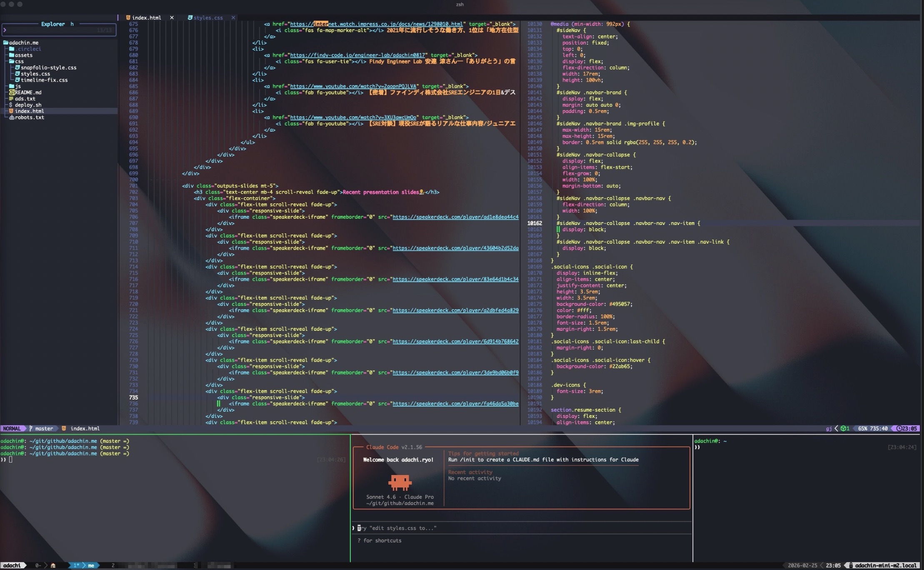
Task: Click the CSS icon beside snapfolio-style.css
Action: pyautogui.click(x=17, y=67)
